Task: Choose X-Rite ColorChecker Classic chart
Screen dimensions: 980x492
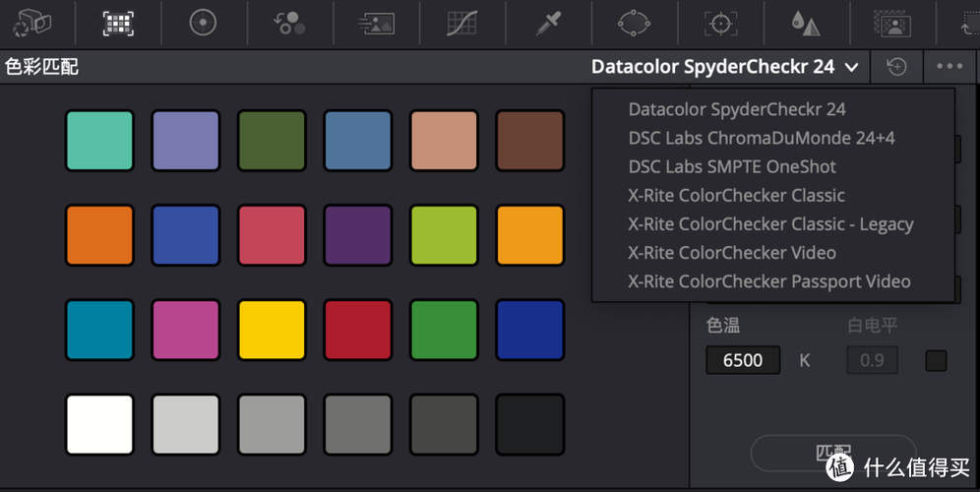Action: point(736,196)
